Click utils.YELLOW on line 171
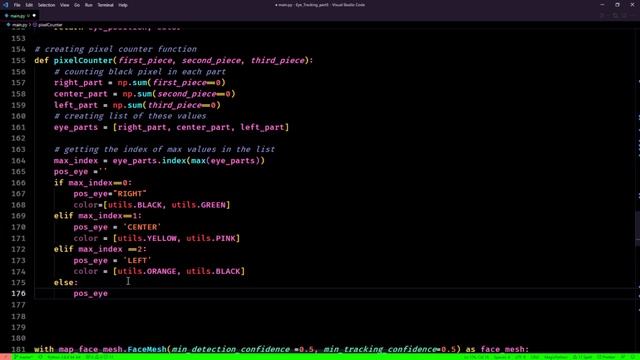This screenshot has width=640, height=360. tap(147, 238)
